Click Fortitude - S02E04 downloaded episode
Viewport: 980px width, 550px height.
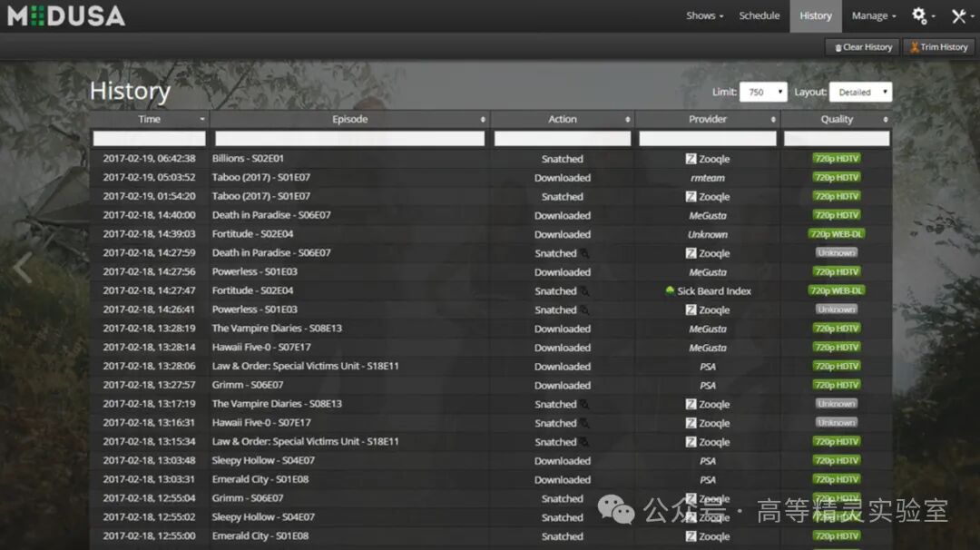pyautogui.click(x=252, y=234)
